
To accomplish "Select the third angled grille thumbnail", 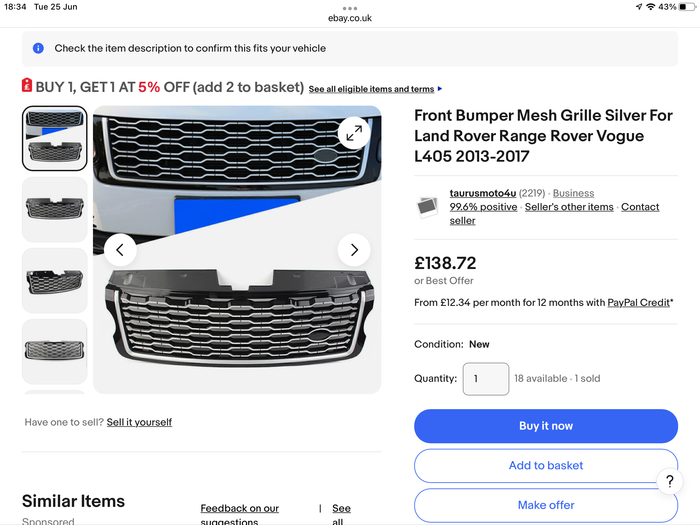I will point(54,281).
